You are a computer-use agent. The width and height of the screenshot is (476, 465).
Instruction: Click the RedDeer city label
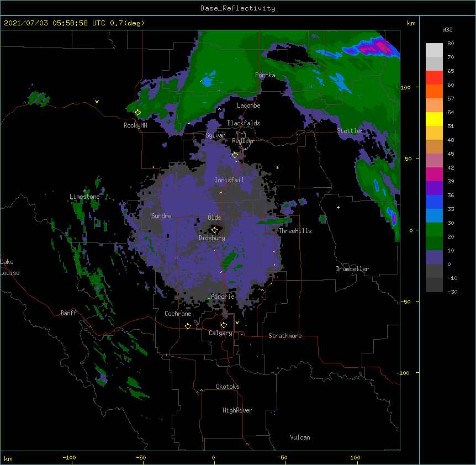point(243,141)
